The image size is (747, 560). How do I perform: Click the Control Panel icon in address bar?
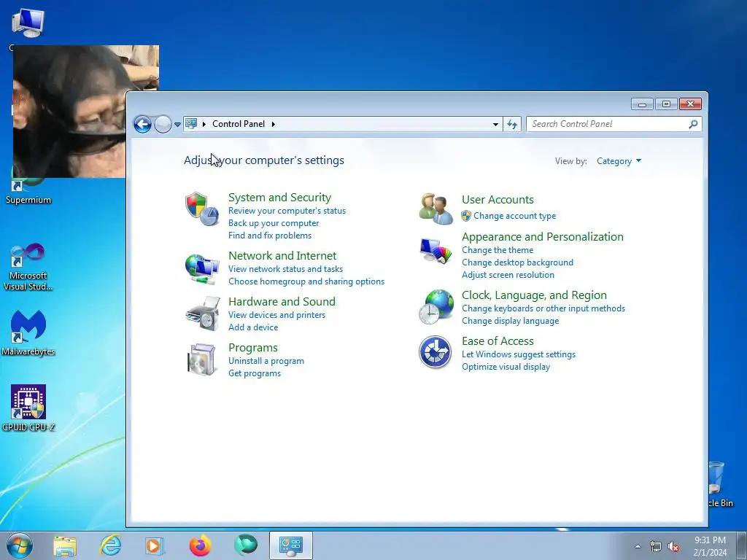coord(191,124)
